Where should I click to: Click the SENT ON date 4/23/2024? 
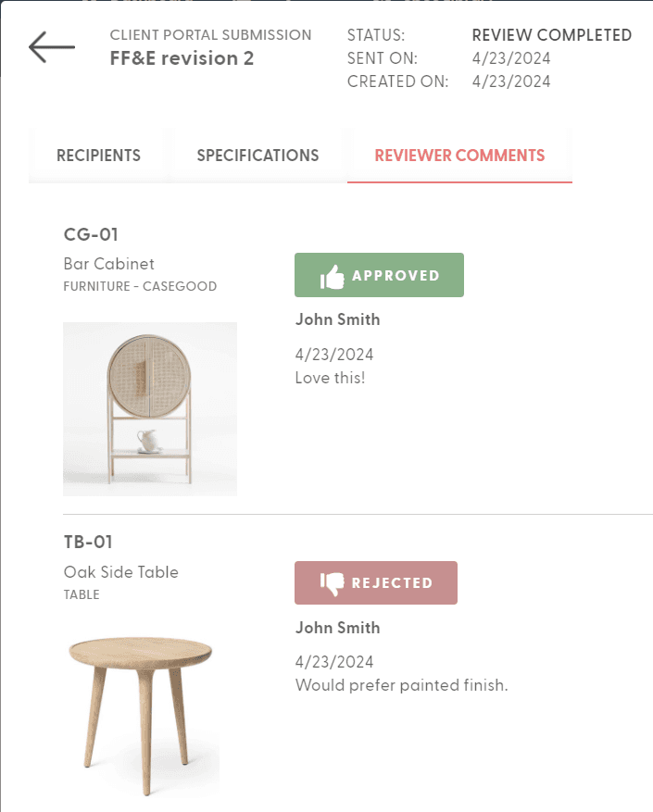[x=509, y=57]
